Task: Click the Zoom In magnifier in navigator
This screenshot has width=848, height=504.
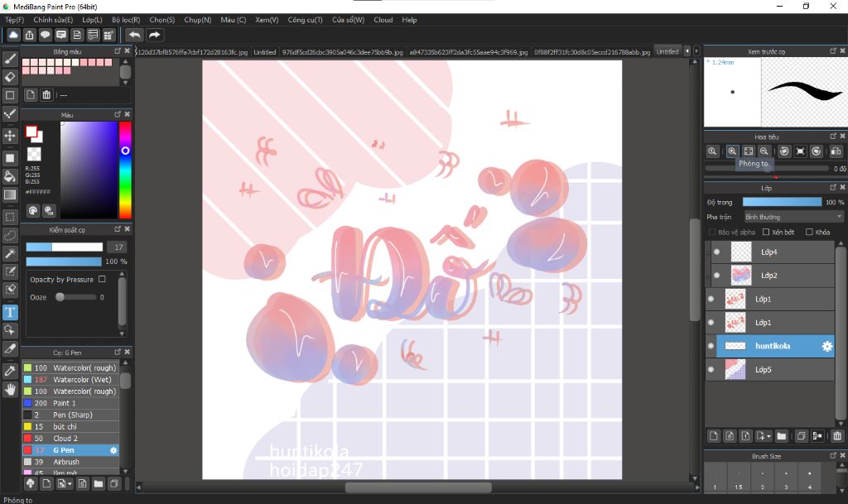Action: coord(732,151)
